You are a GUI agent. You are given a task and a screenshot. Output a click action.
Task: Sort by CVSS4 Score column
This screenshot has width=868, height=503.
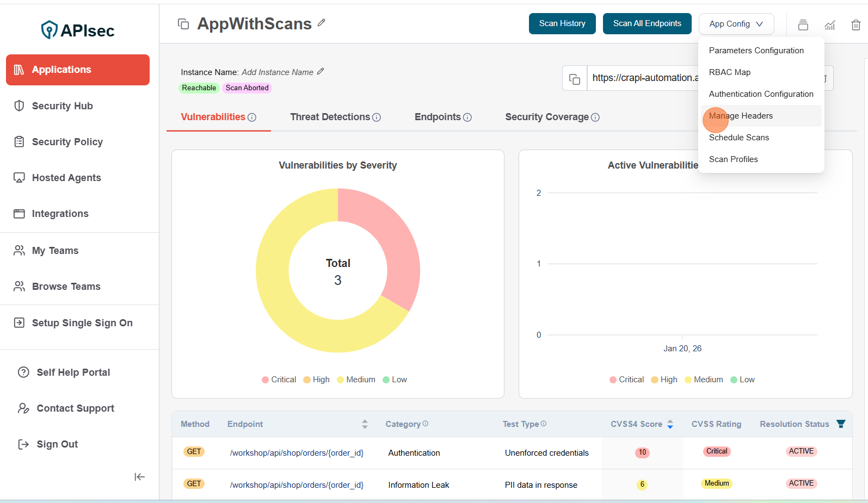coord(670,424)
